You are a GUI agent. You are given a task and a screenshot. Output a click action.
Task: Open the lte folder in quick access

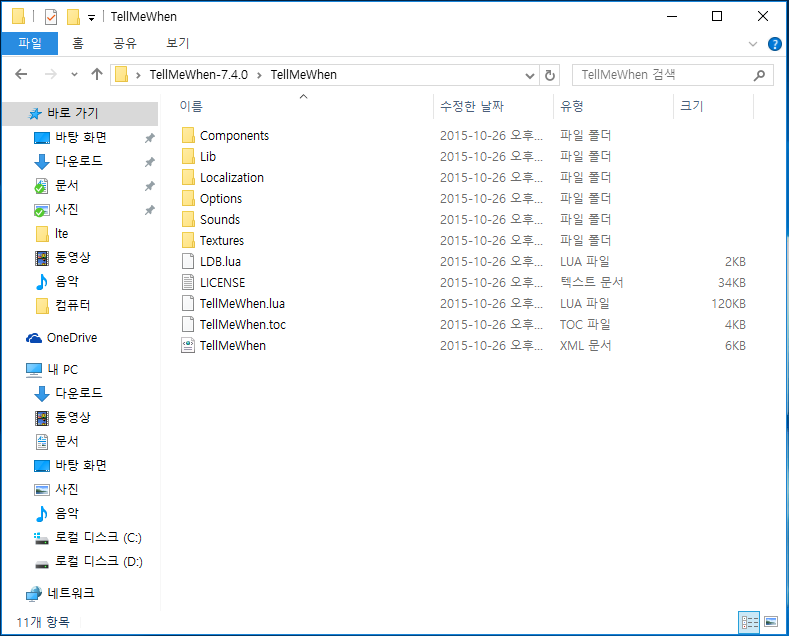point(61,233)
